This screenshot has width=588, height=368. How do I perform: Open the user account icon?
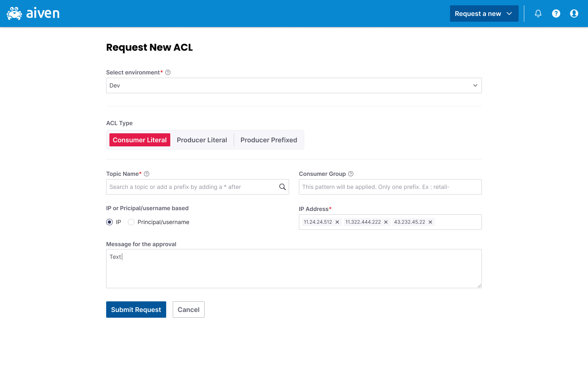[x=574, y=13]
